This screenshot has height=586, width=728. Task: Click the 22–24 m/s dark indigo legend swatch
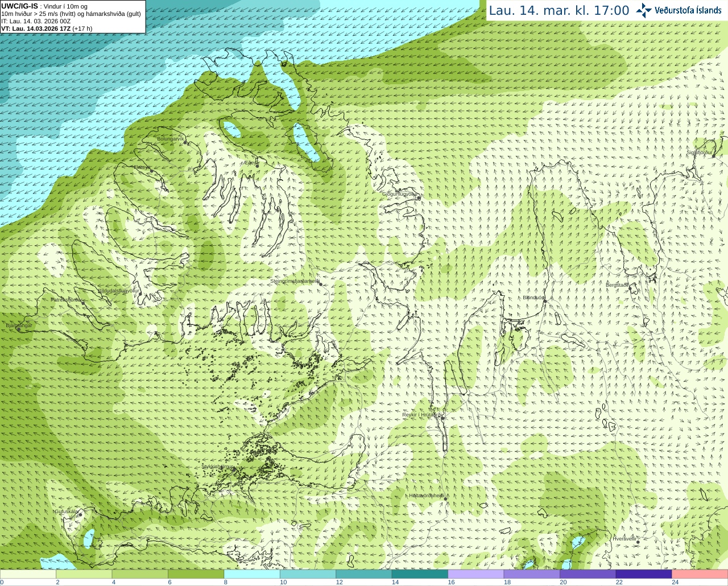(644, 574)
